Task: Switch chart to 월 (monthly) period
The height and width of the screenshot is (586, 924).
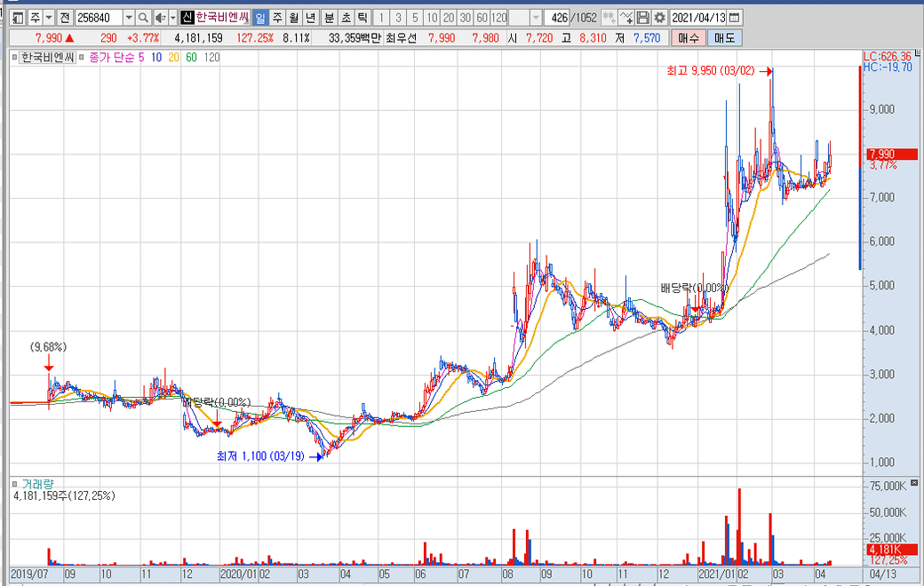Action: 293,18
